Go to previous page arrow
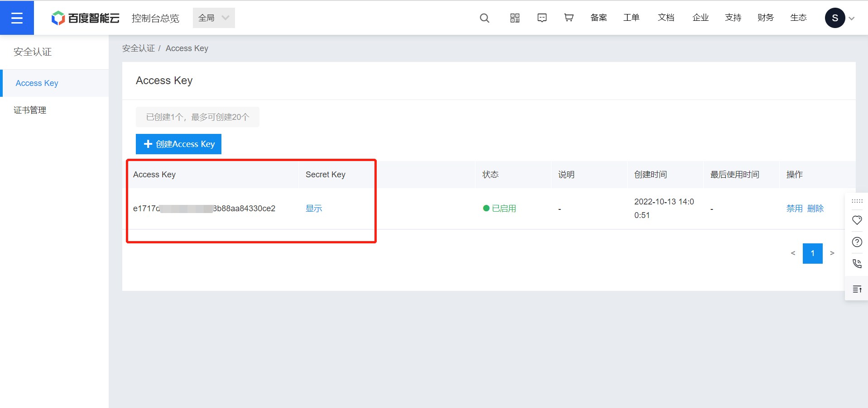 (x=793, y=253)
